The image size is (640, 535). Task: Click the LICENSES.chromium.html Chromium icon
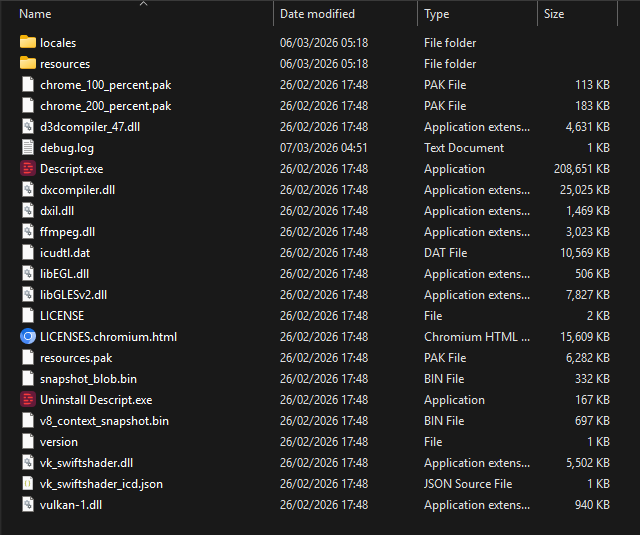[x=28, y=337]
